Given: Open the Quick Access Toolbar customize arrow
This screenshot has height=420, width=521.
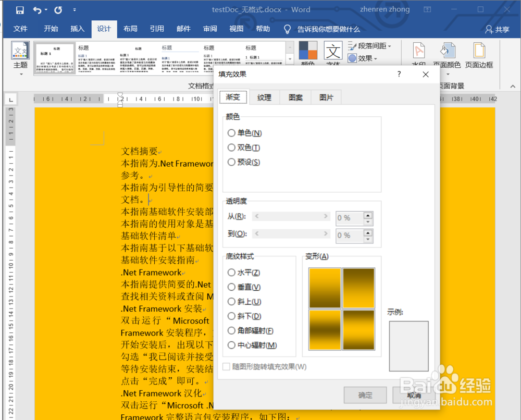Looking at the screenshot, I should coord(75,10).
